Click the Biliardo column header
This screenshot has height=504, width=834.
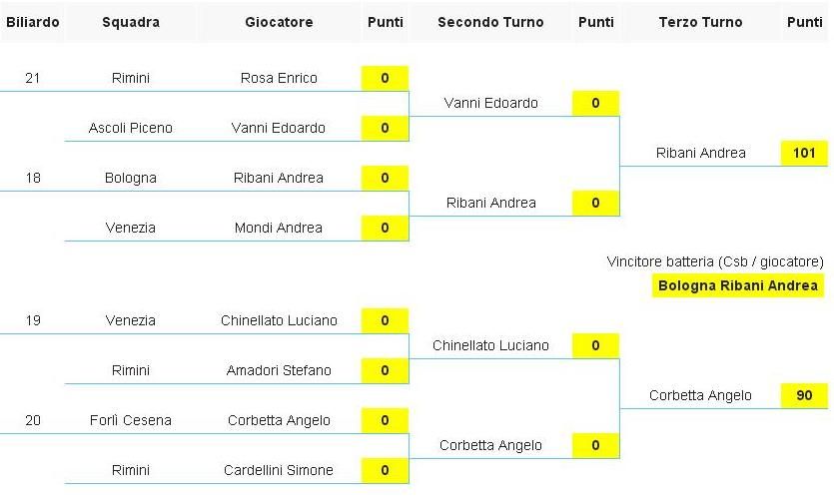pos(32,22)
